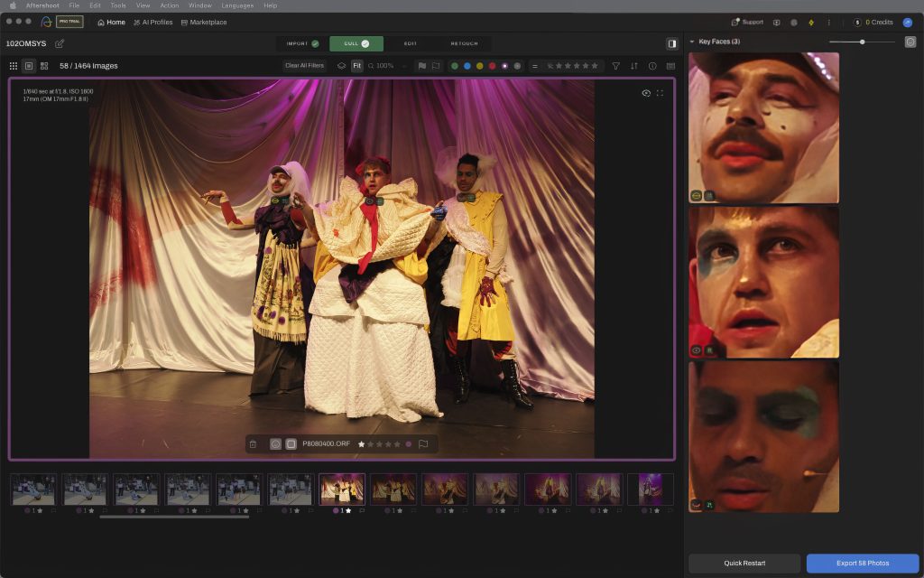Click the filmstrip horizontal scrollbar
Screen dimensions: 924x578
[x=174, y=517]
